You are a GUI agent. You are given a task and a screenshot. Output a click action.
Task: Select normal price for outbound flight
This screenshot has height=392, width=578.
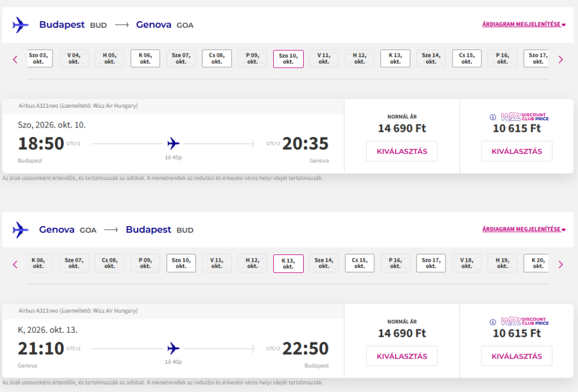pos(402,151)
